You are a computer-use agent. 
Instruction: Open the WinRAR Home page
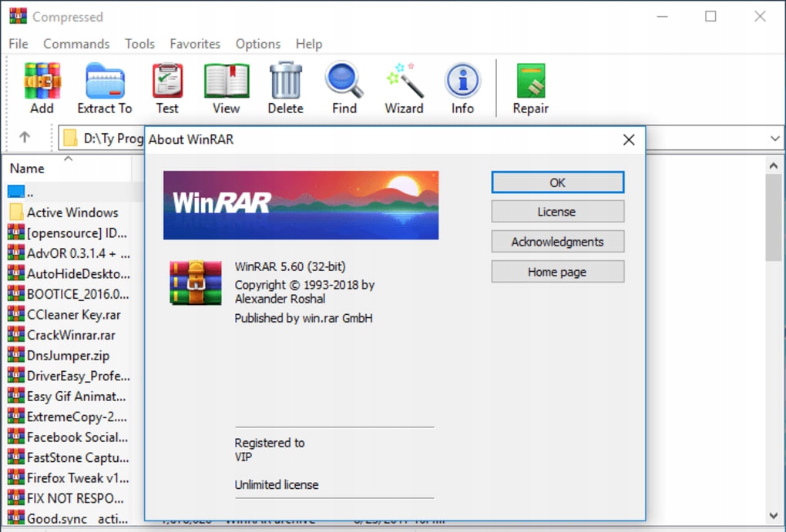click(x=557, y=271)
